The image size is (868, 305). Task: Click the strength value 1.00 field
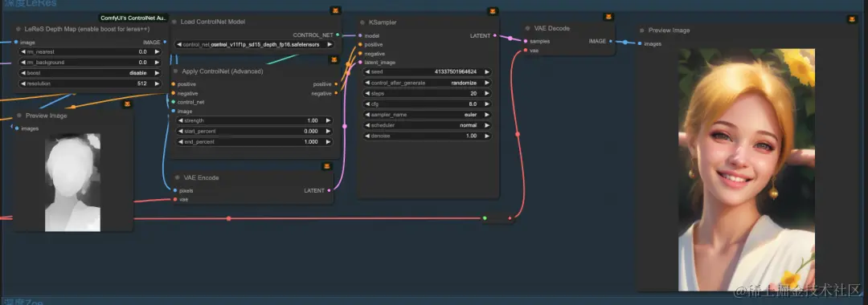click(255, 120)
